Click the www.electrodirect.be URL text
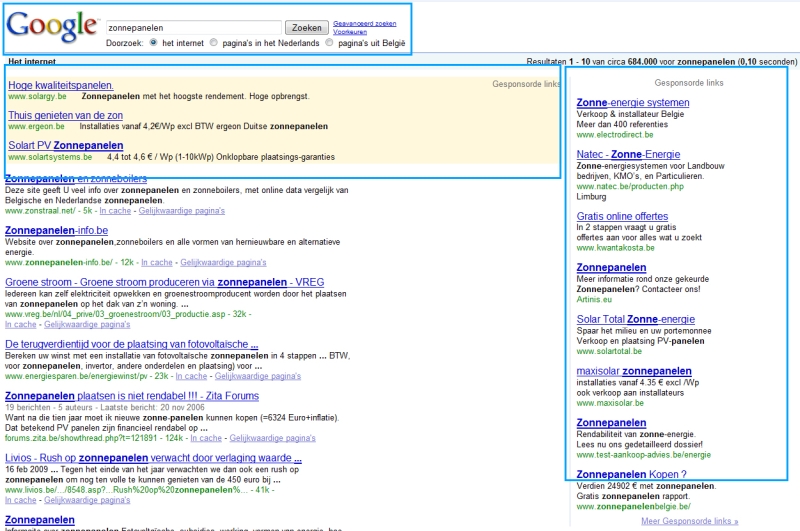Viewport: 800px width, 531px height. (615, 135)
